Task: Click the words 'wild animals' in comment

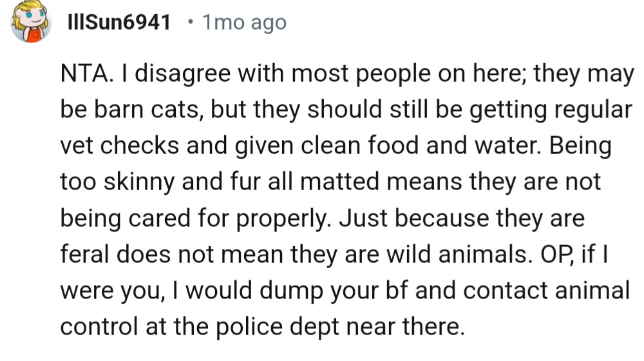Action: (457, 255)
